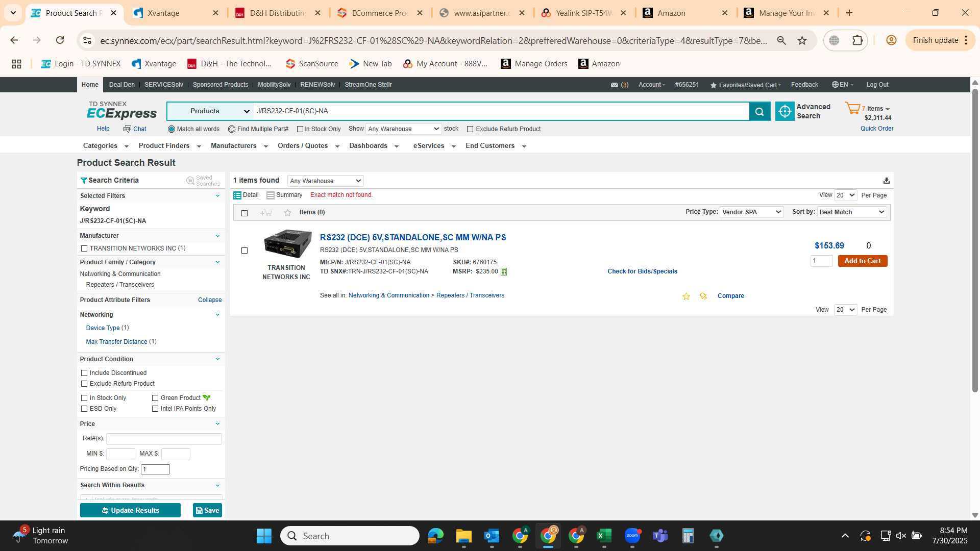Switch to Summary view icon
Screen dimensions: 980x551
[x=271, y=195]
